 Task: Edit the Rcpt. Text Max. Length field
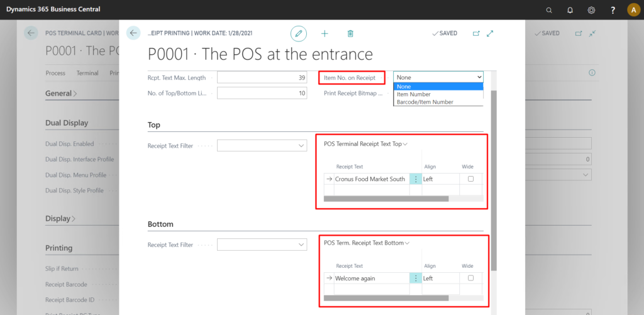pos(262,77)
